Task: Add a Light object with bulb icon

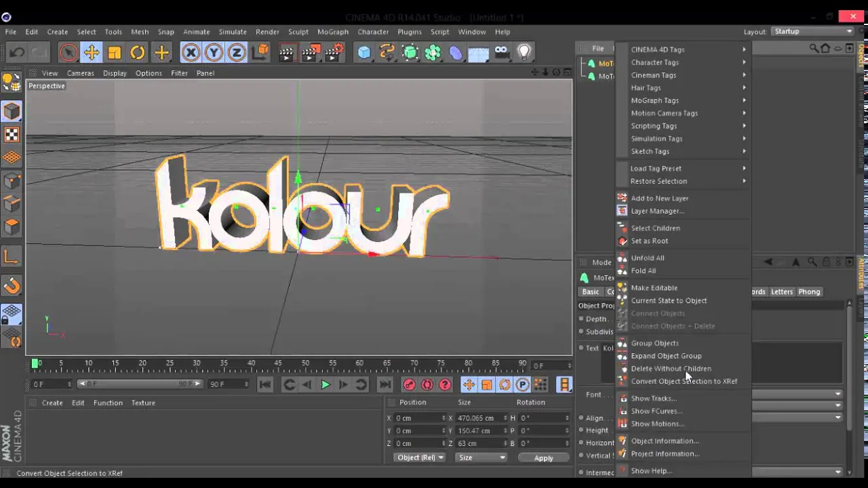Action: coord(524,52)
